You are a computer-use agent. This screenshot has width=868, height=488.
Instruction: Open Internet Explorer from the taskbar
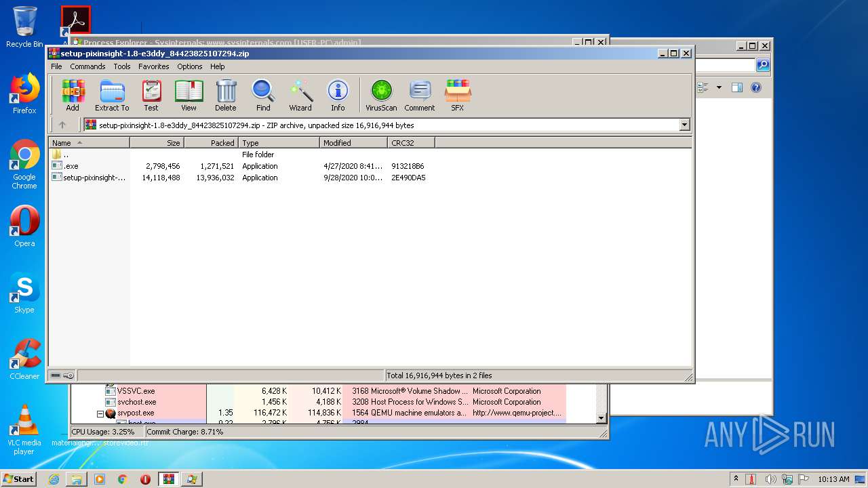pos(54,479)
